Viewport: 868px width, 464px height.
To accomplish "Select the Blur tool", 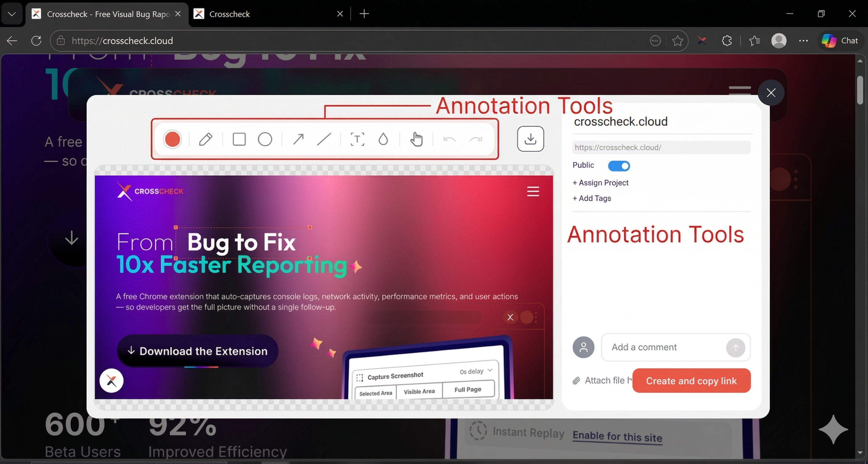I will 383,139.
